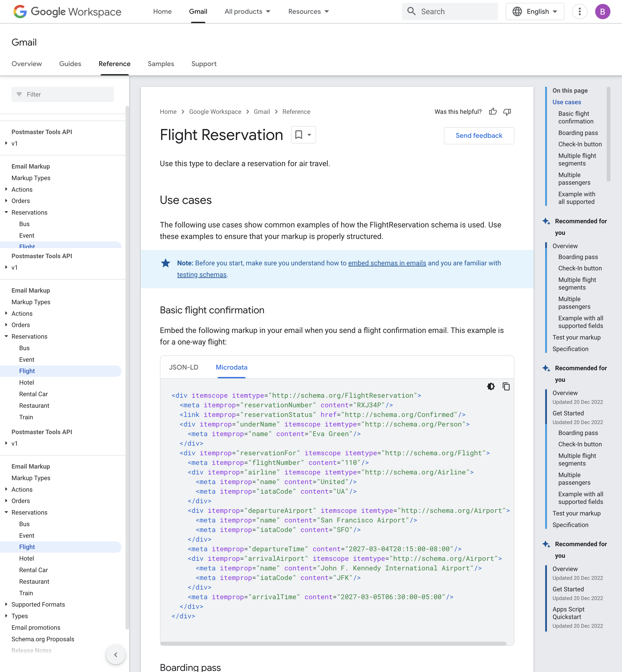The width and height of the screenshot is (622, 672).
Task: Toggle dark code theme icon
Action: point(491,386)
